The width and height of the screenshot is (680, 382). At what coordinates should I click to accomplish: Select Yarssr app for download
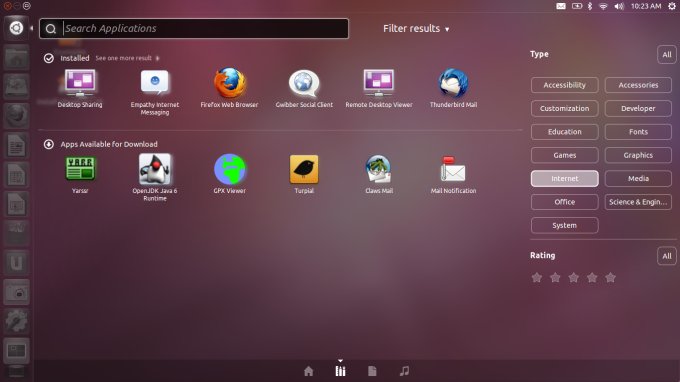point(80,174)
